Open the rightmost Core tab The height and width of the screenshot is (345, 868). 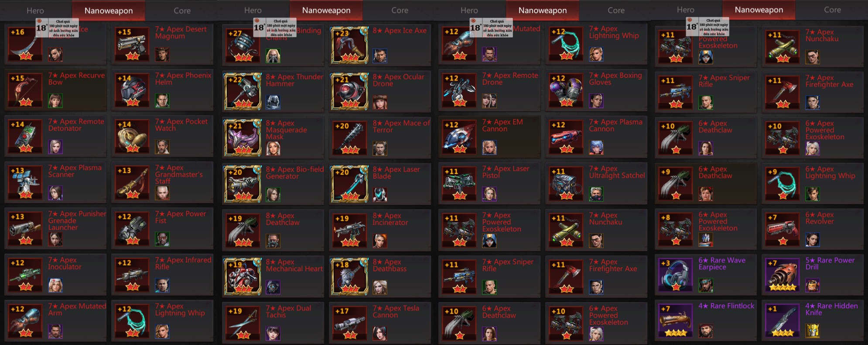point(832,10)
